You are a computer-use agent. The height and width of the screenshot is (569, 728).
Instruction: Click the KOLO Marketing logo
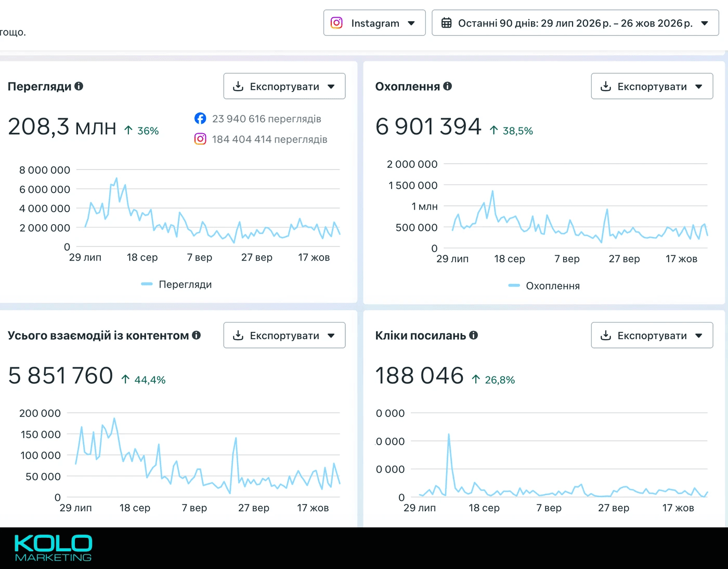click(x=53, y=548)
